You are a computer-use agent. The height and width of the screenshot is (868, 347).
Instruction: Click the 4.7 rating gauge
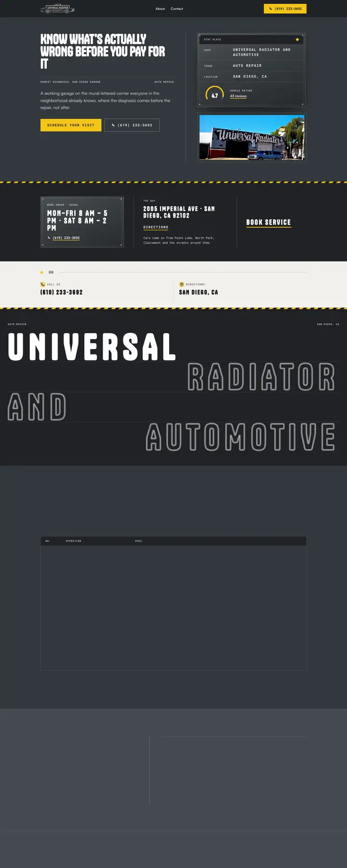pyautogui.click(x=214, y=94)
